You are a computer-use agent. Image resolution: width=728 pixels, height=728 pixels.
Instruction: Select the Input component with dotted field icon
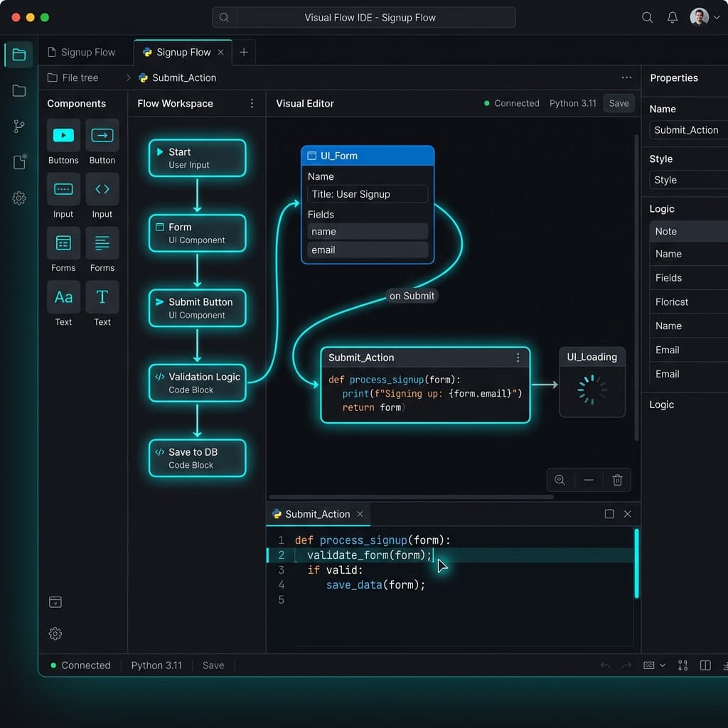pos(63,189)
